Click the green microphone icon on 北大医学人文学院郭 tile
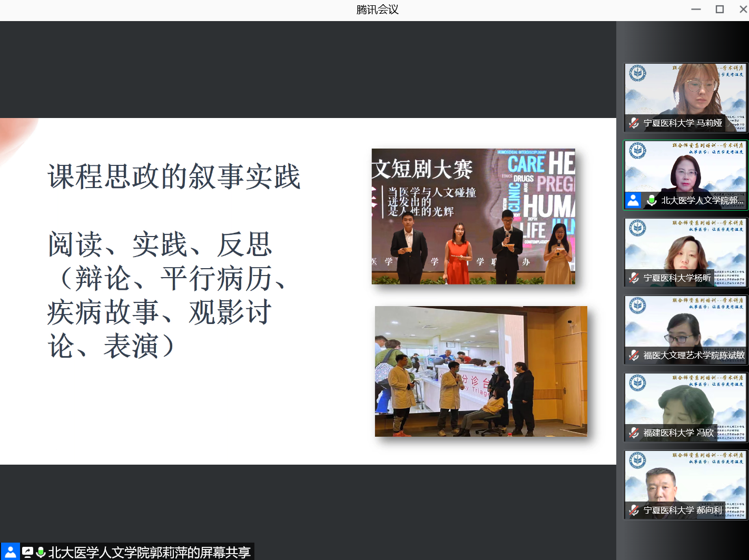 [x=652, y=201]
